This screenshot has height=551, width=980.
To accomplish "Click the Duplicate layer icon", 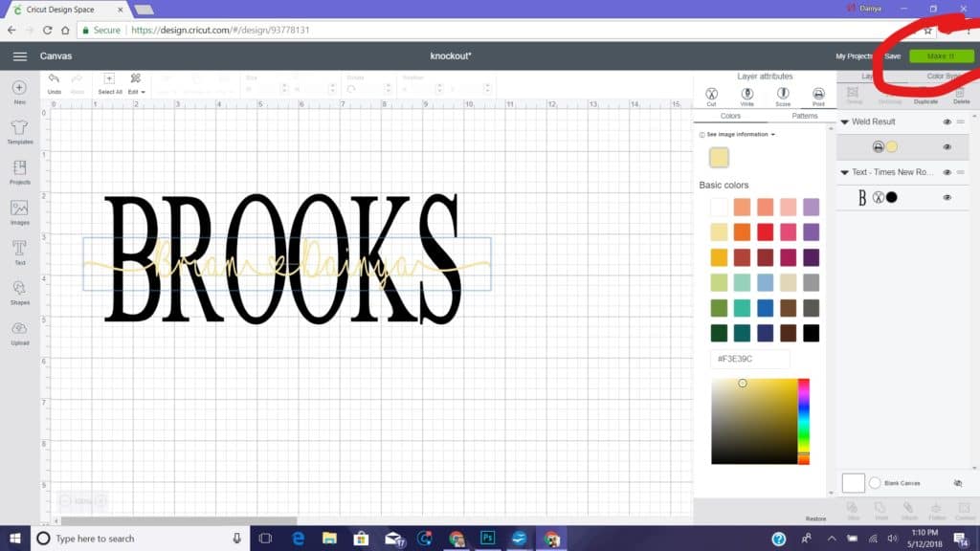I will pos(925,95).
